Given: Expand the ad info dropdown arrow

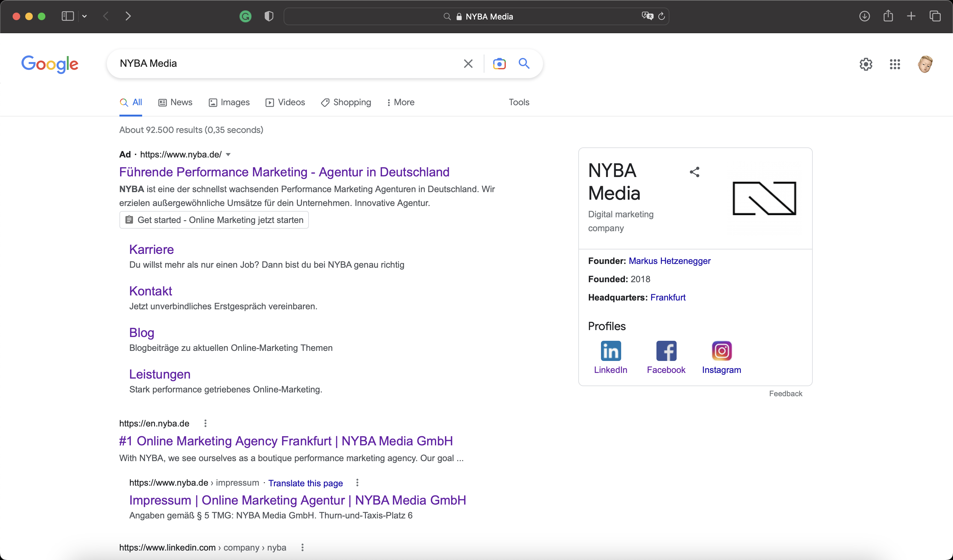Looking at the screenshot, I should tap(228, 155).
